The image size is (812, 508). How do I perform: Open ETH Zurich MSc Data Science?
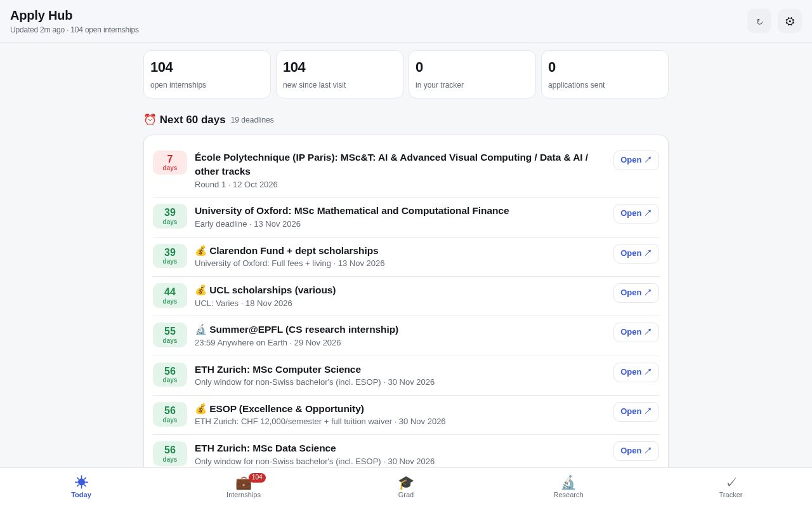(636, 451)
